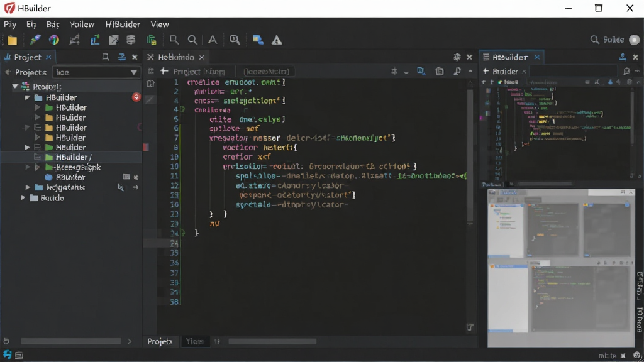Image resolution: width=644 pixels, height=362 pixels.
Task: Click the zoom magnifier with bold lens icon
Action: pos(235,40)
